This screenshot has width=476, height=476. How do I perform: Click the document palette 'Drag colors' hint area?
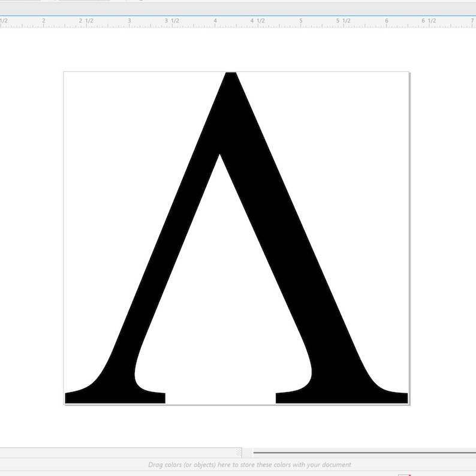[249, 465]
